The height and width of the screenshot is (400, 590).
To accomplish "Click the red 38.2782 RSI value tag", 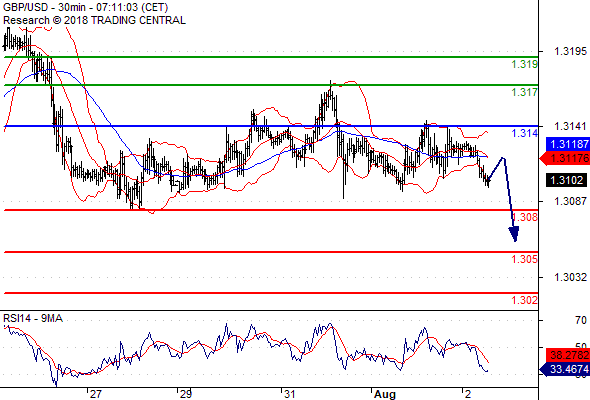I will [567, 355].
